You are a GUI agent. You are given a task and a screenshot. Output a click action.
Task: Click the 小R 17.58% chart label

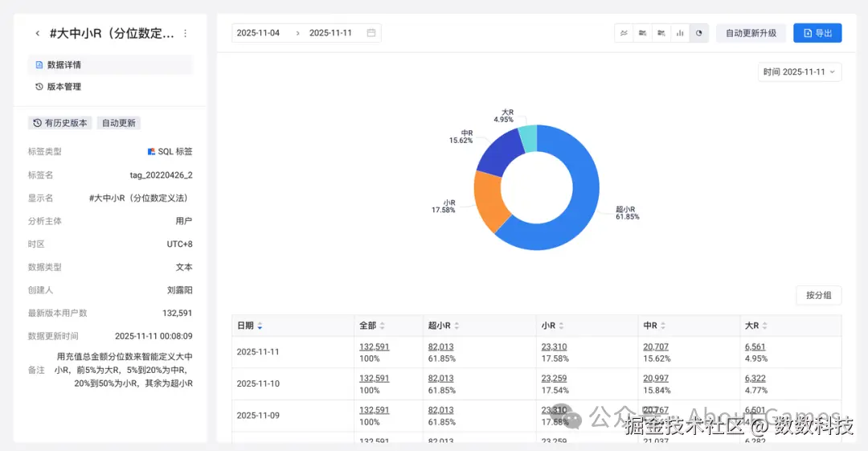(444, 207)
